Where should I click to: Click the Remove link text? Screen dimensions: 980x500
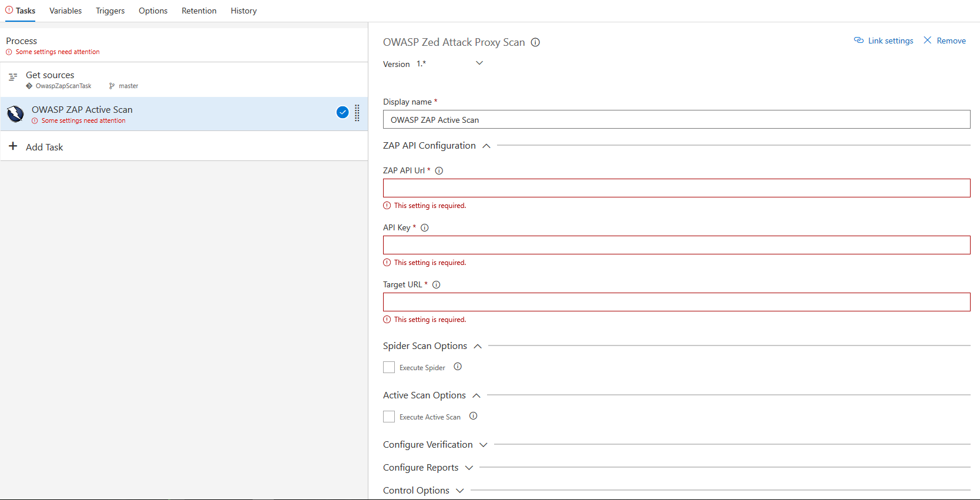point(951,41)
